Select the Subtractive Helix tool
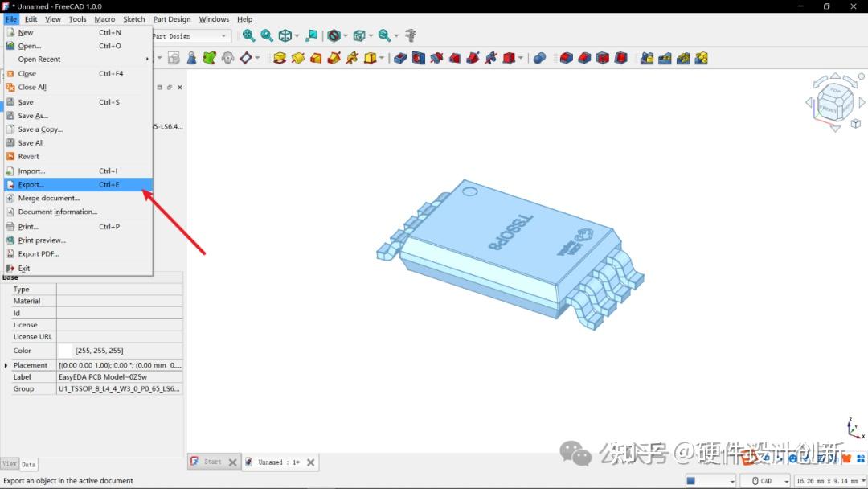Screen dimensions: 868x489 [x=490, y=58]
